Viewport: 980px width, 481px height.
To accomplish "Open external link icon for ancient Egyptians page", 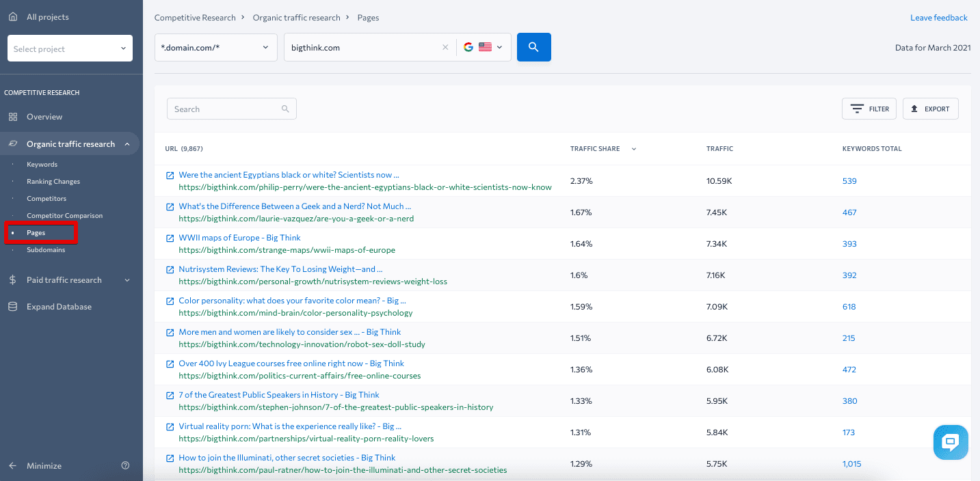I will pyautogui.click(x=170, y=175).
